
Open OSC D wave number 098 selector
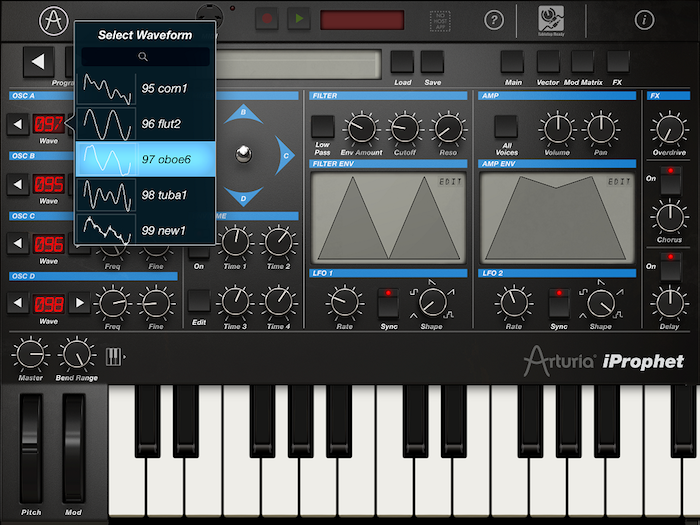click(x=49, y=304)
